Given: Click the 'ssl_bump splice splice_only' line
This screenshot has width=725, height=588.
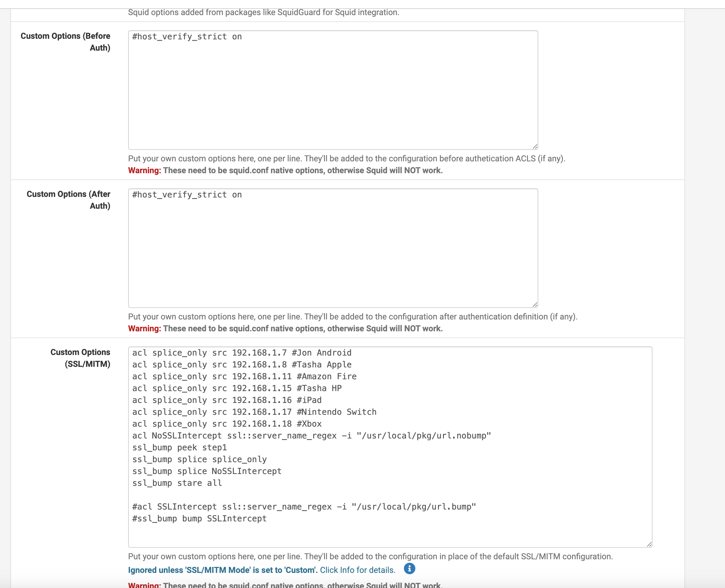Looking at the screenshot, I should click(x=199, y=460).
